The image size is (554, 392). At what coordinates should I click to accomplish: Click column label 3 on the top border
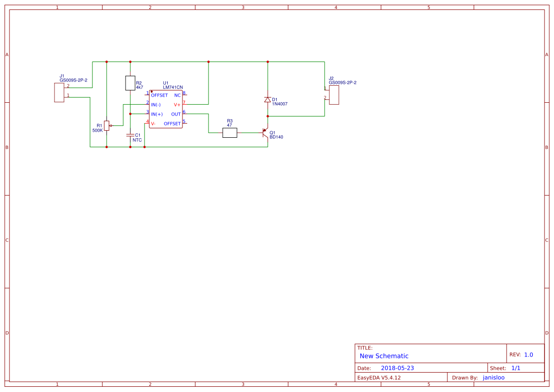click(x=242, y=7)
